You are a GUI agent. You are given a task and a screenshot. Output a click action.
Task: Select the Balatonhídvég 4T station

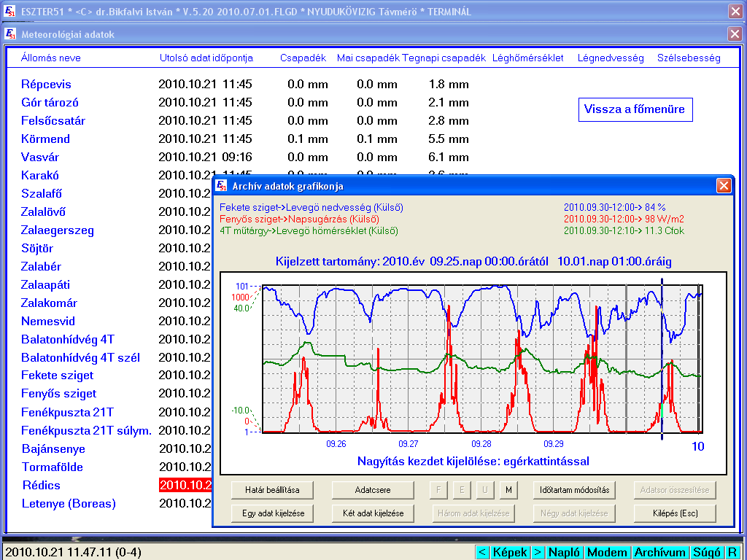tap(68, 340)
